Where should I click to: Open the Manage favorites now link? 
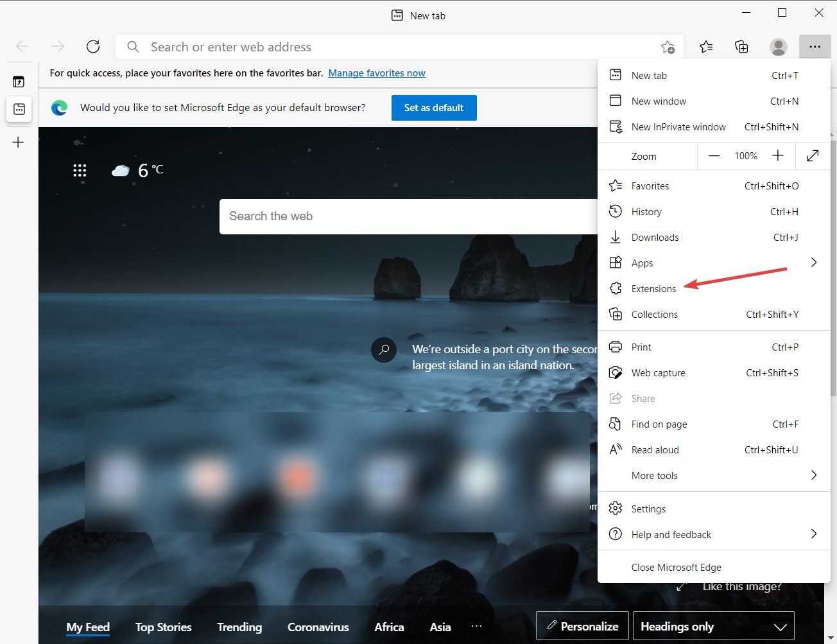[x=377, y=73]
